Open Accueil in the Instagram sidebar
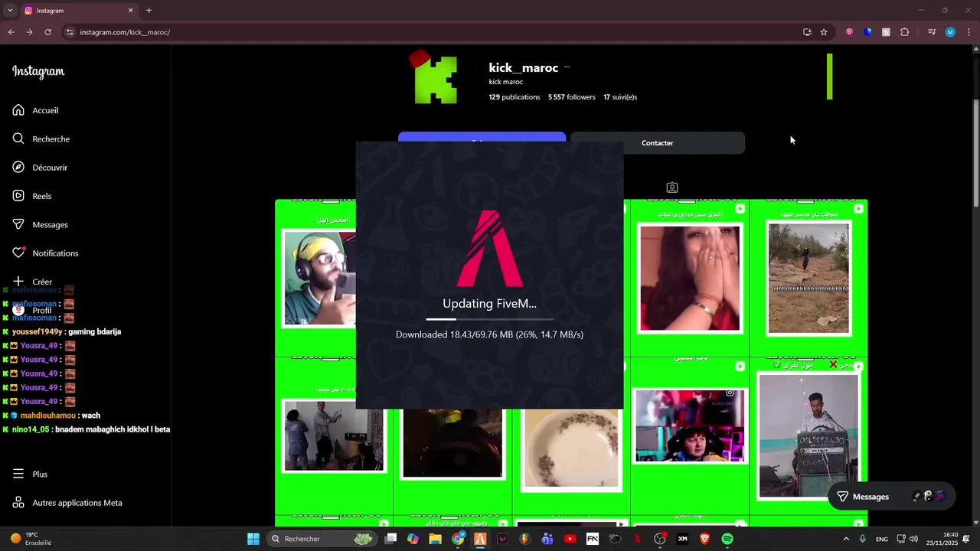 point(35,110)
